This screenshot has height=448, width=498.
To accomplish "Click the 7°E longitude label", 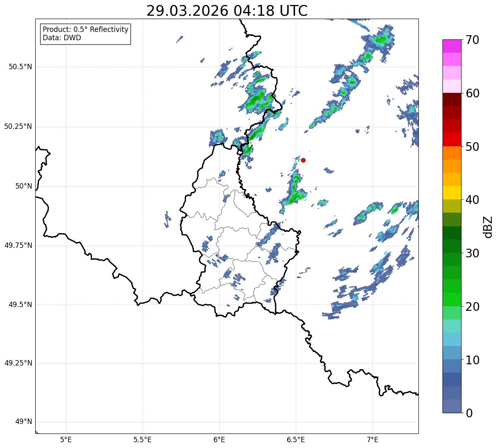I will (x=372, y=439).
